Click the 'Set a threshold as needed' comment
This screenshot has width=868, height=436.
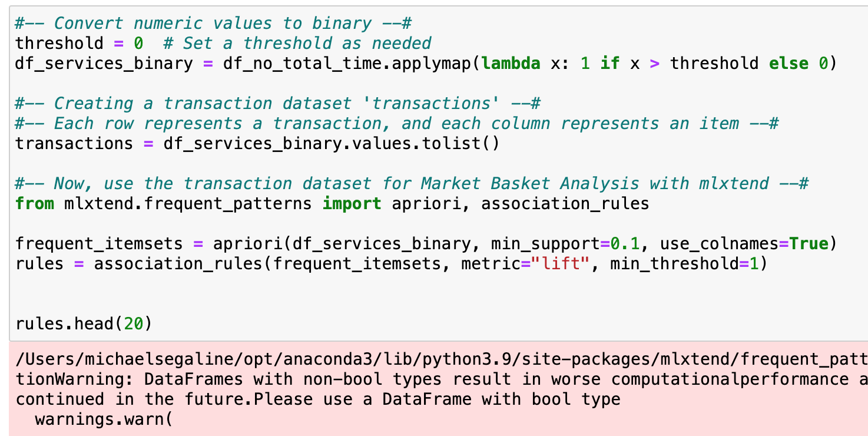point(307,44)
